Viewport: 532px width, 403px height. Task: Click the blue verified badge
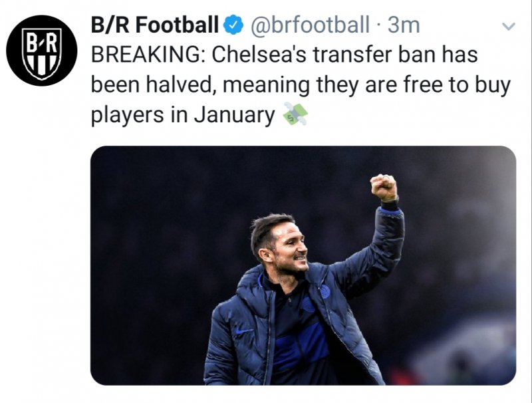(x=231, y=26)
